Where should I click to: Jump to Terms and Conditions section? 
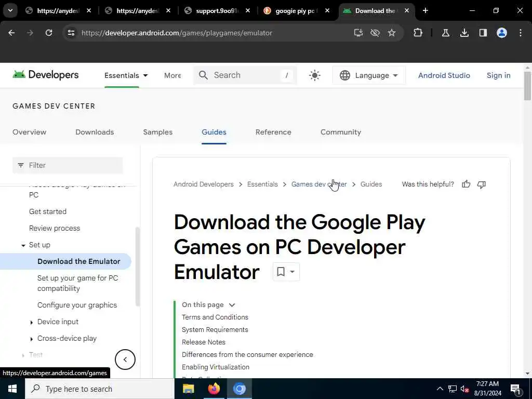point(215,317)
